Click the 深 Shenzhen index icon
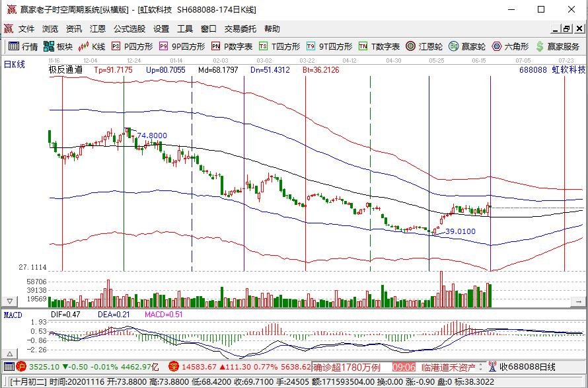 [174, 367]
